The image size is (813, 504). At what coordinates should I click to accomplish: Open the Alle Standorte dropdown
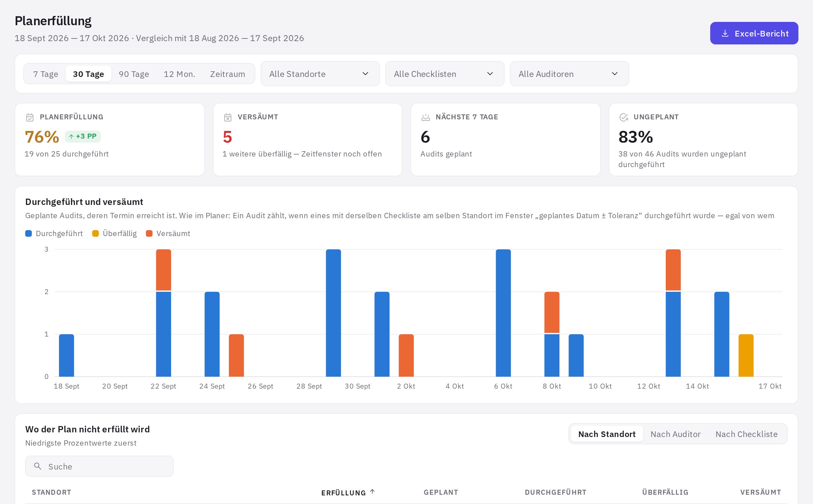[x=320, y=74]
